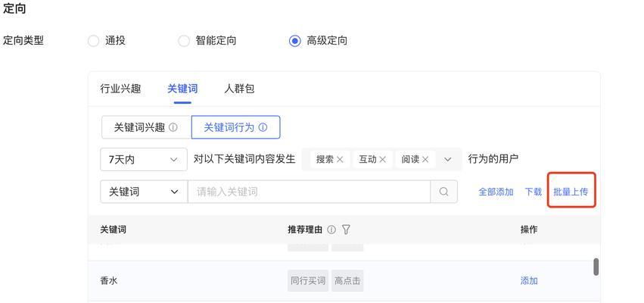Click the 批量上传 link
This screenshot has width=644, height=303.
tap(571, 192)
